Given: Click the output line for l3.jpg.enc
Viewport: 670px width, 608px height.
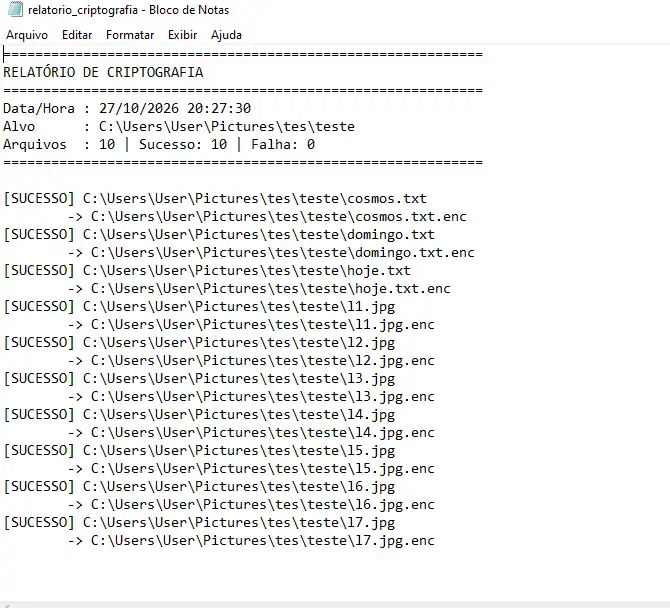Looking at the screenshot, I should (251, 397).
